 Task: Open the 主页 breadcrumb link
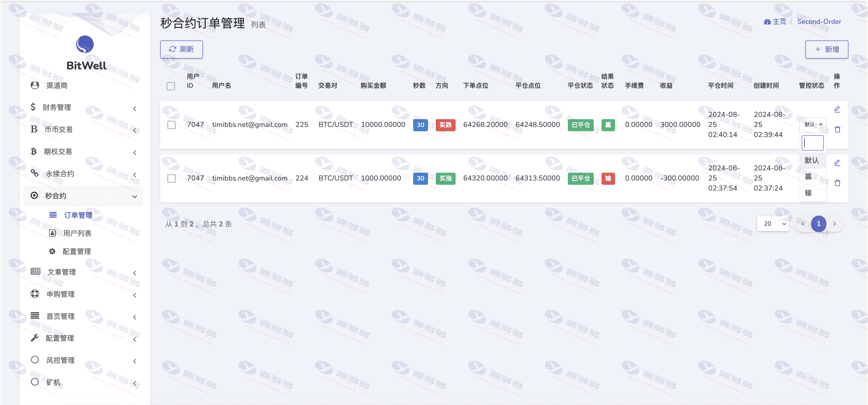coord(779,22)
